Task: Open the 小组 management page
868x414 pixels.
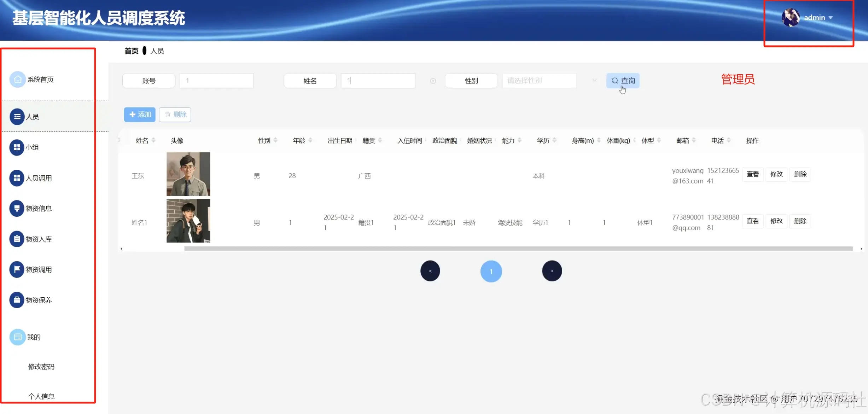Action: tap(32, 147)
